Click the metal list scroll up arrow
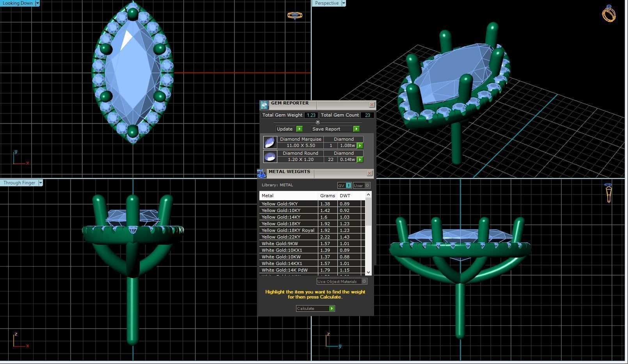This screenshot has height=364, width=628. click(369, 194)
